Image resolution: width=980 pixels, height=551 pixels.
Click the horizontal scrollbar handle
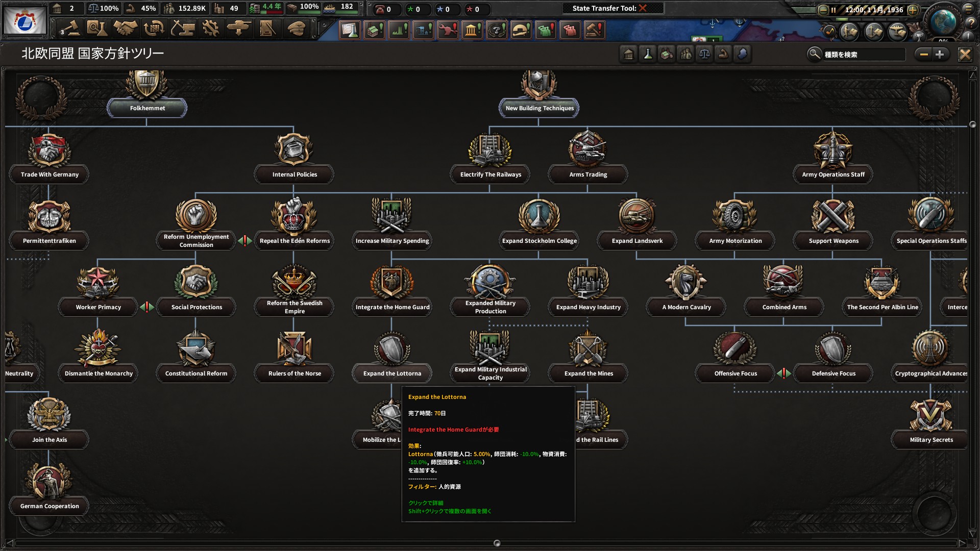(497, 543)
